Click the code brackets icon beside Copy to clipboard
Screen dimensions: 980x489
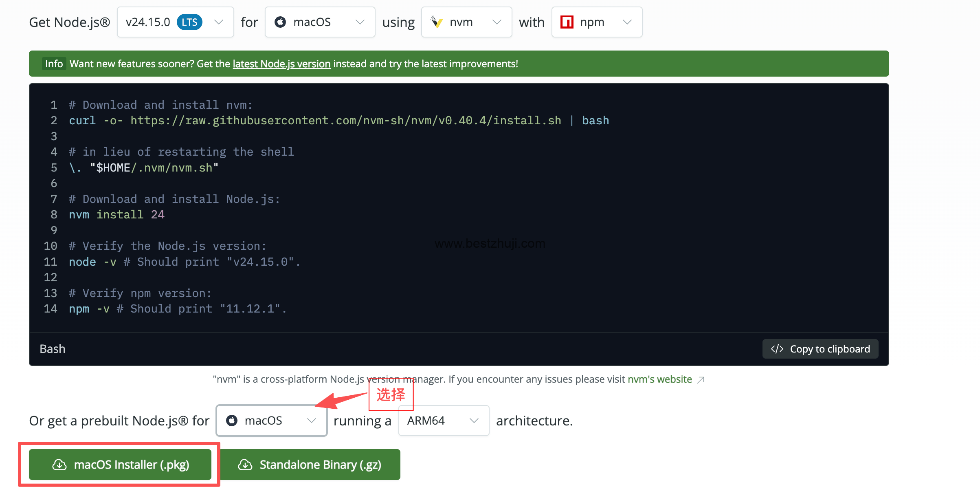click(x=777, y=349)
